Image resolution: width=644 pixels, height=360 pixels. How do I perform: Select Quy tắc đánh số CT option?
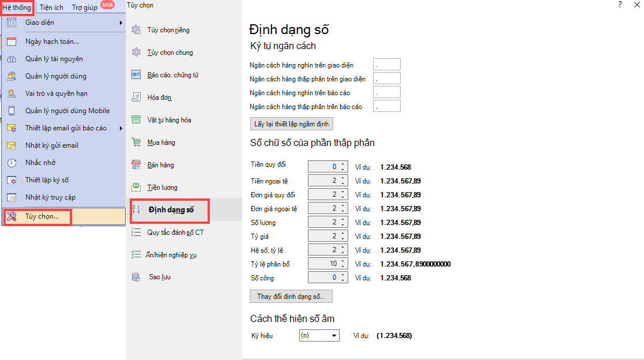(175, 232)
